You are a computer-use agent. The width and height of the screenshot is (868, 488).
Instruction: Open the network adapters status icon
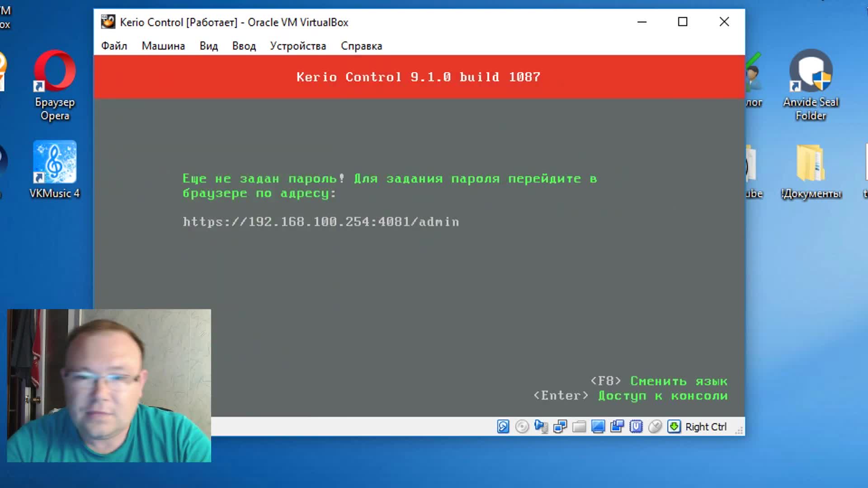(560, 427)
